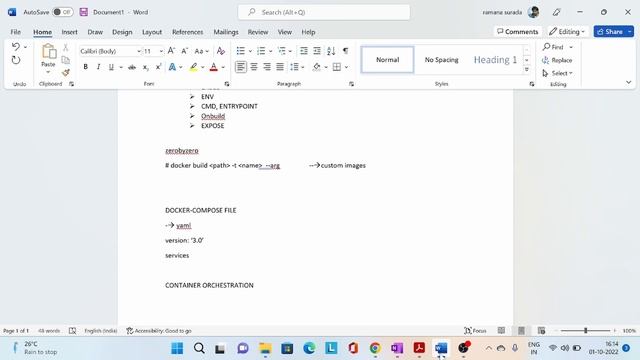Screen dimensions: 640x360
Task: Toggle align left
Action: click(x=241, y=67)
